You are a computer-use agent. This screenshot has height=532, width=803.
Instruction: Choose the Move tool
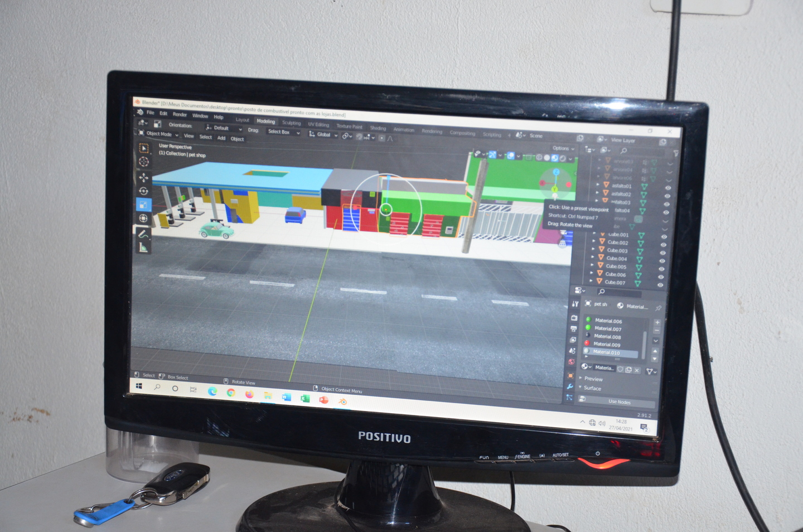point(144,177)
